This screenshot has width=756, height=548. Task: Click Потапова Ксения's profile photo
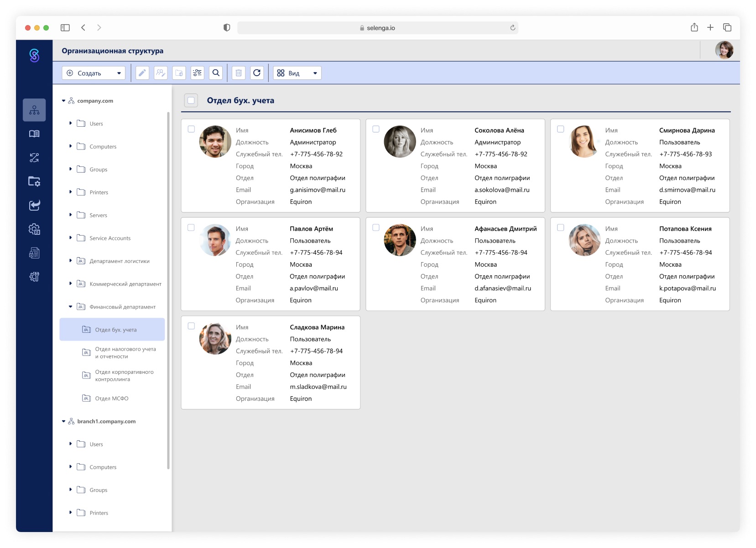584,240
